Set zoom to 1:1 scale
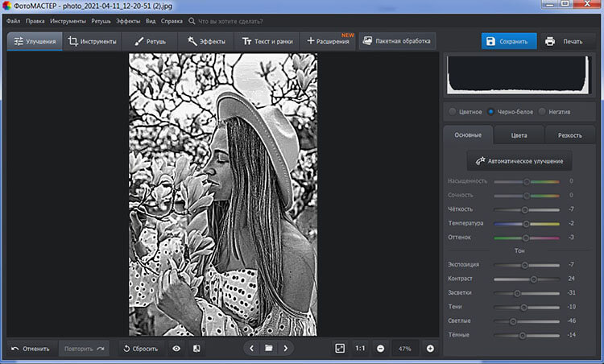This screenshot has width=604, height=364. [360, 349]
